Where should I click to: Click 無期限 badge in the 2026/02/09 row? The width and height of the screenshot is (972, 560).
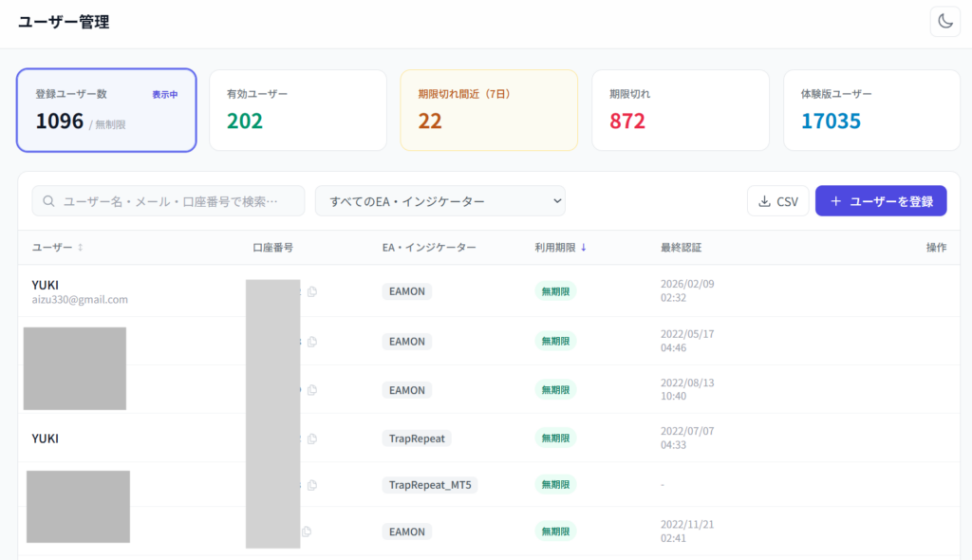555,291
